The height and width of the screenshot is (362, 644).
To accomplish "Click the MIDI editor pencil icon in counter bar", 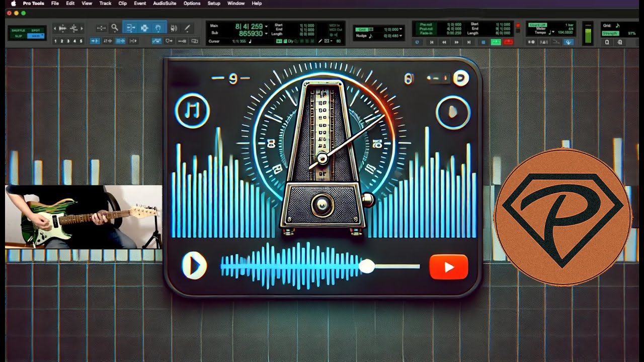I will (x=320, y=41).
